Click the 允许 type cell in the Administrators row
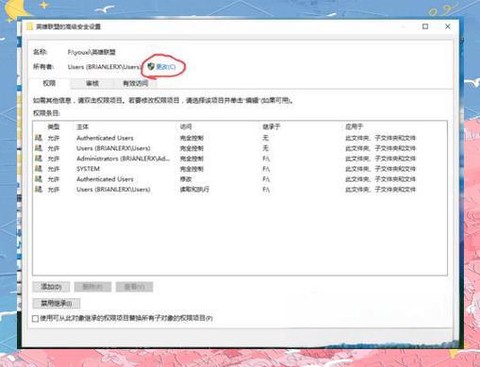The height and width of the screenshot is (367, 480). (53, 158)
